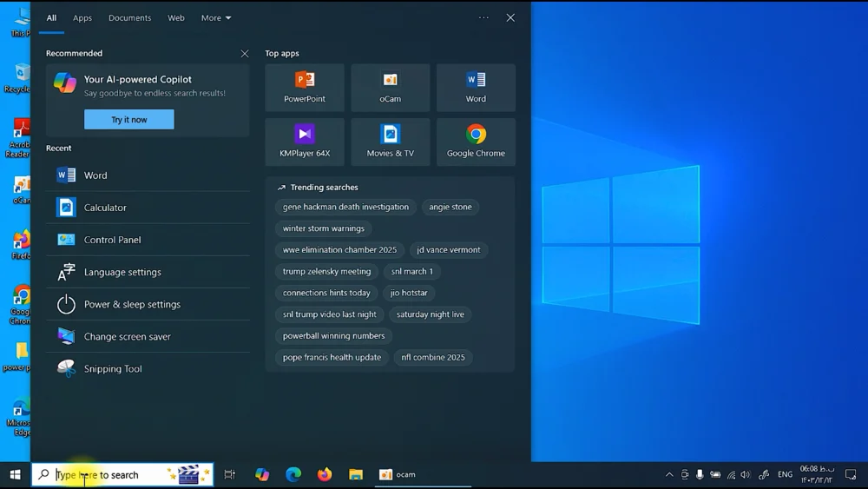Select nfl combine 2025 chip
Viewport: 868px width, 489px height.
[433, 357]
